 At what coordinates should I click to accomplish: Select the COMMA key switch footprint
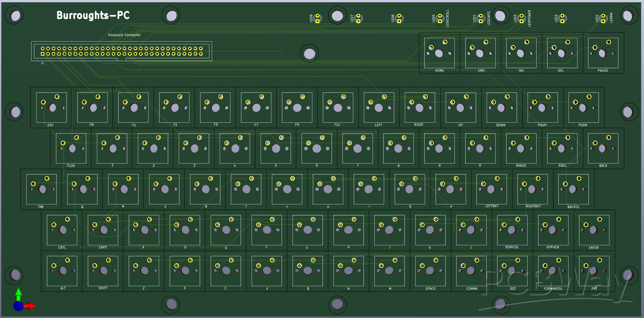(x=471, y=271)
